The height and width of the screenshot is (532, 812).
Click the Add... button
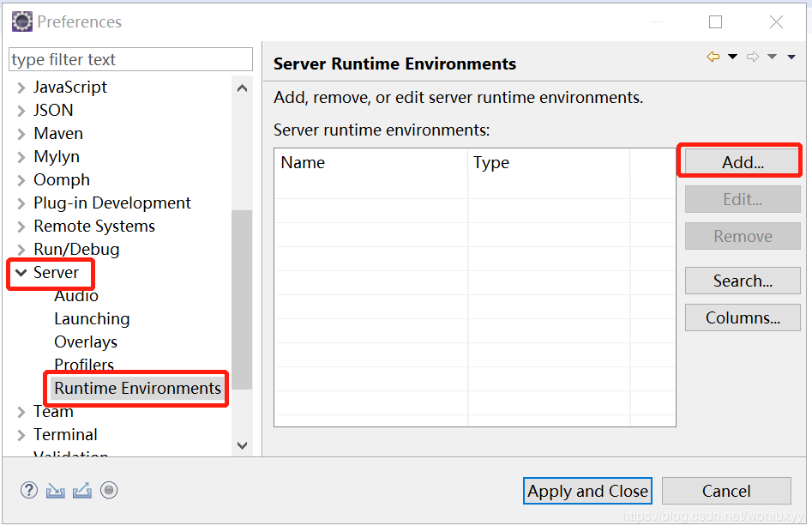coord(743,162)
